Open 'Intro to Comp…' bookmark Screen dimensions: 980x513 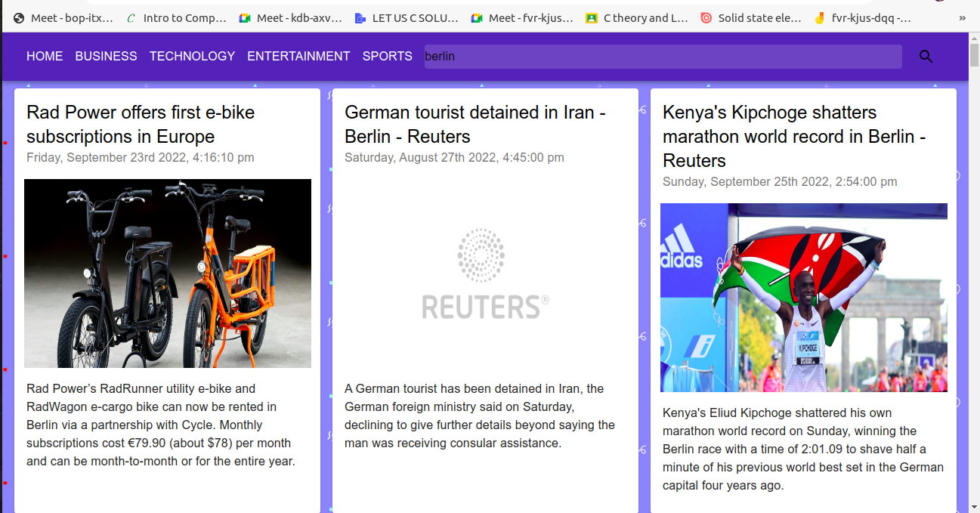(x=177, y=18)
